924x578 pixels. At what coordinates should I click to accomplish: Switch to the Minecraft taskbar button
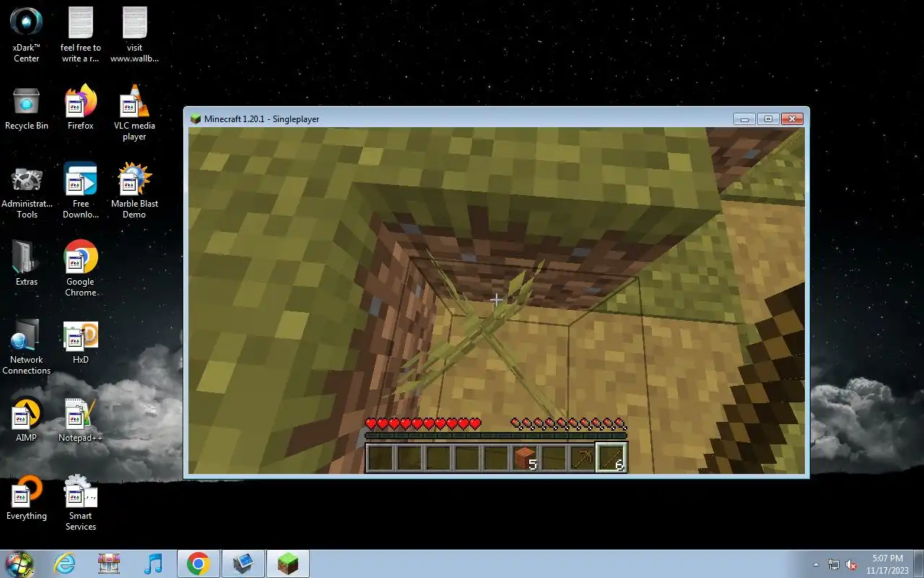pyautogui.click(x=288, y=564)
